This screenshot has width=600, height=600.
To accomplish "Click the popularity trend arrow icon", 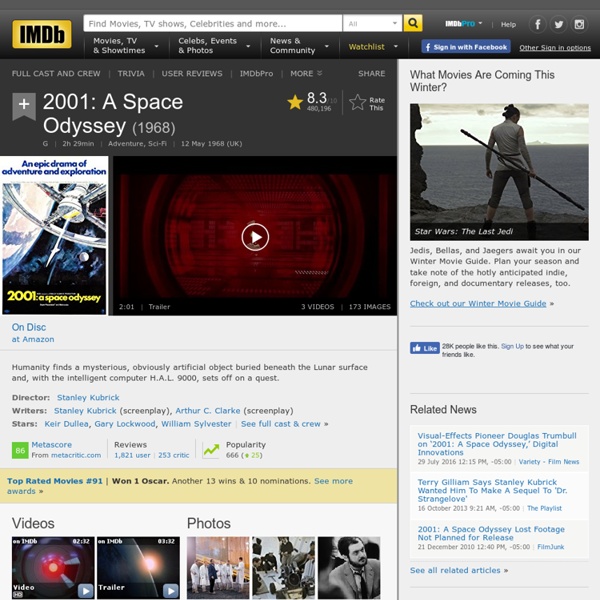I will (211, 450).
